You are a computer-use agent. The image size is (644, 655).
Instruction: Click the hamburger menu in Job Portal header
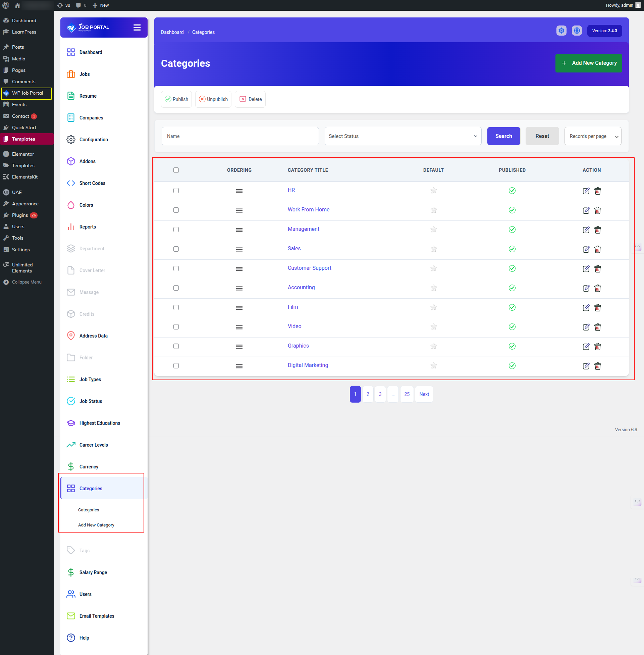(x=137, y=28)
